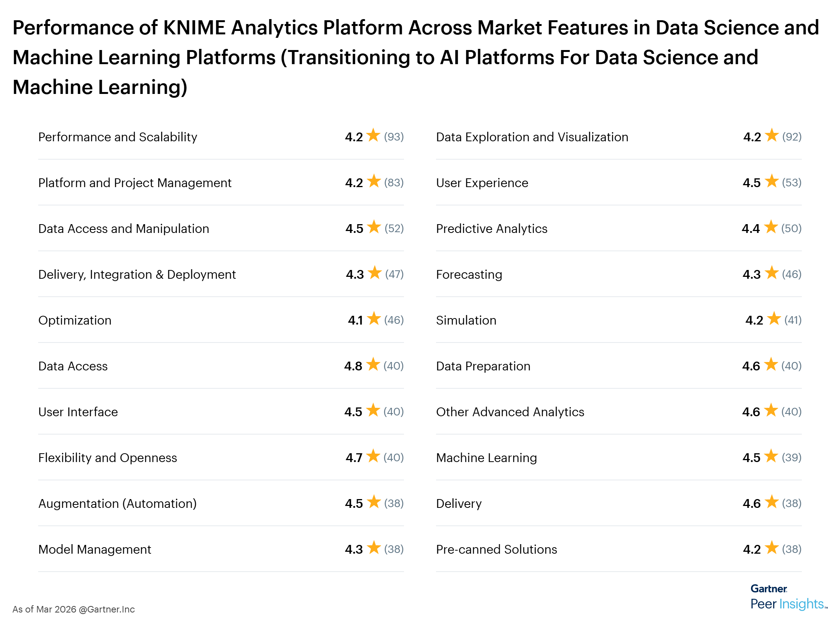Select the star beside Machine Learning rating

[x=772, y=457]
